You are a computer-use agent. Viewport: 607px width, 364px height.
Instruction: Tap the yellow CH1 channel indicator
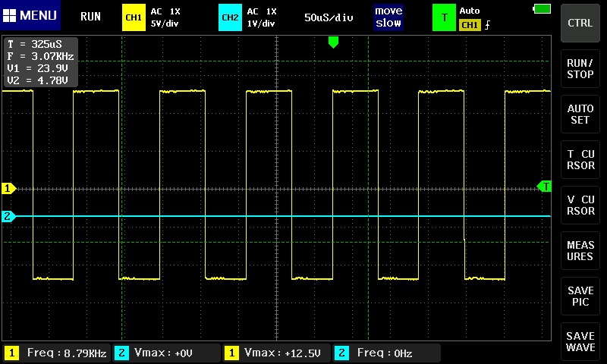[134, 17]
